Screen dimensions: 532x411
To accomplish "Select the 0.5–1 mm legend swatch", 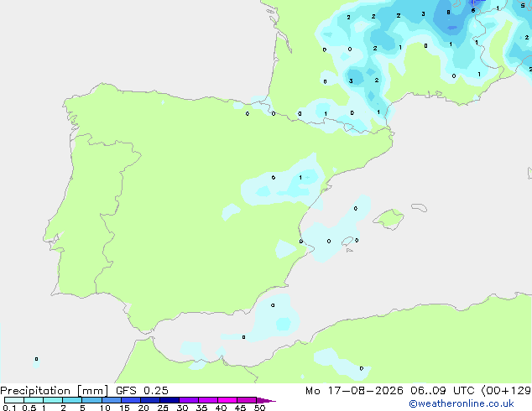I will point(34,400).
